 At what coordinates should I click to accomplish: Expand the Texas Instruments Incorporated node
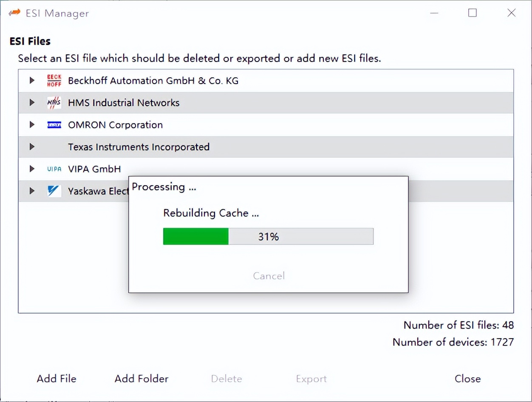tap(32, 147)
